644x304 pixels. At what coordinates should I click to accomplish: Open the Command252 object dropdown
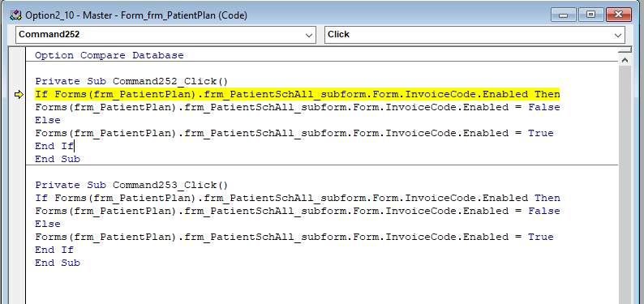[309, 36]
